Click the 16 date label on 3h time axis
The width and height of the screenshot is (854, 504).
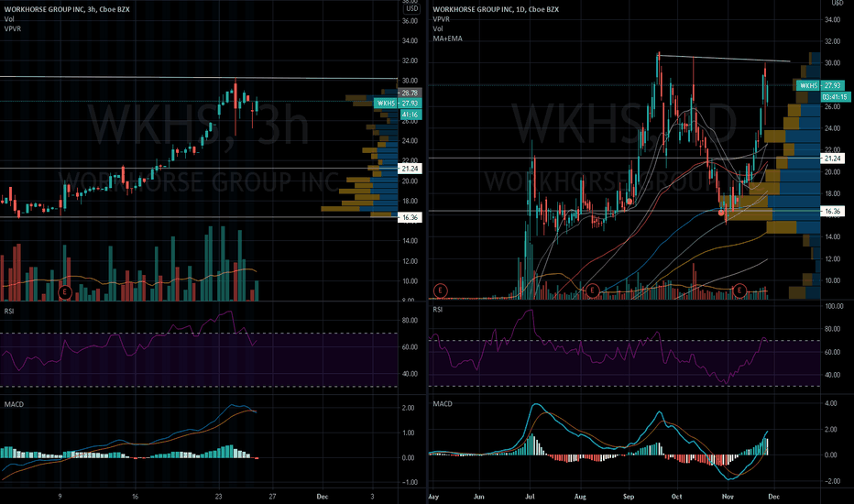click(x=135, y=497)
